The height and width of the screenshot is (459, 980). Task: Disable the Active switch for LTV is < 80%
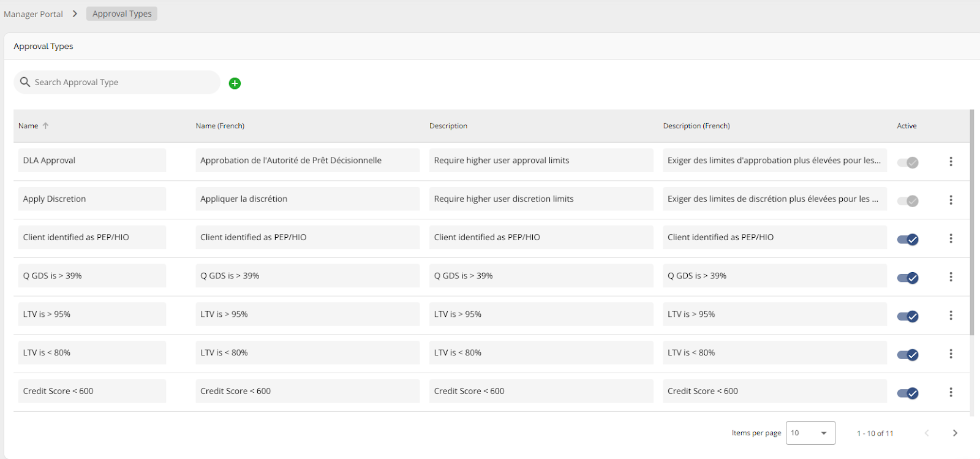pos(907,354)
